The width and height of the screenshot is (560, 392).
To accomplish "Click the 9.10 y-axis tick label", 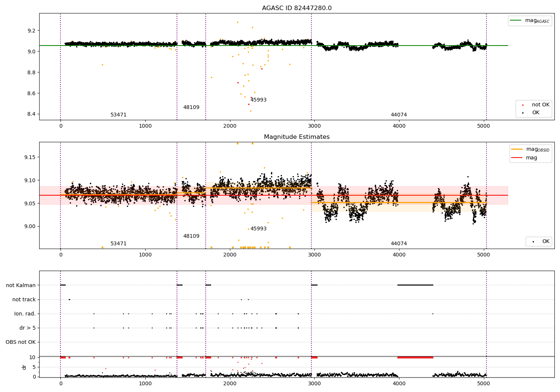I will 30,181.
